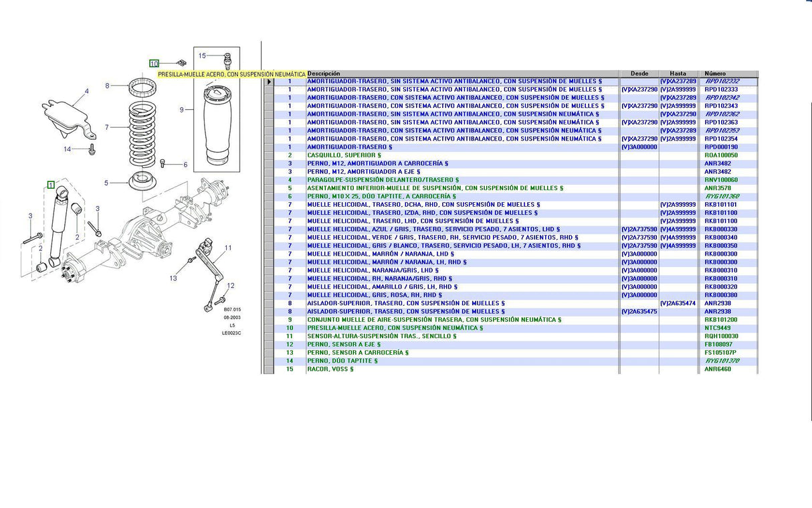Select part number RPD102353
Image resolution: width=812 pixels, height=508 pixels.
point(722,131)
